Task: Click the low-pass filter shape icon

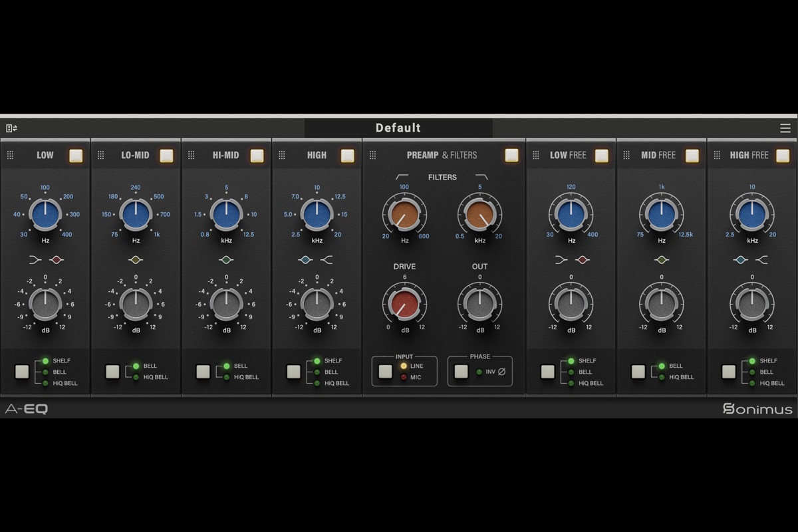Action: 481,177
